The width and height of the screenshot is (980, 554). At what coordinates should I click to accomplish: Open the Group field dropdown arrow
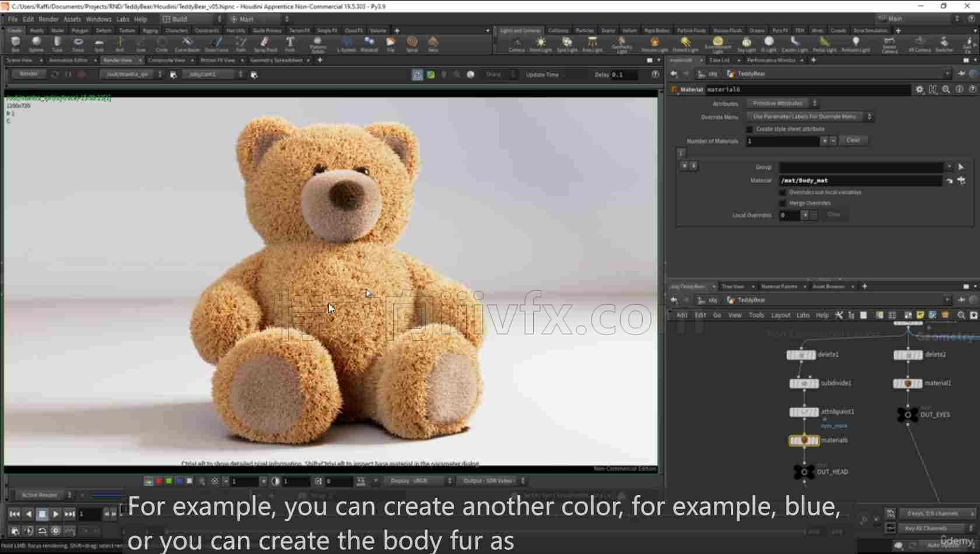point(950,167)
